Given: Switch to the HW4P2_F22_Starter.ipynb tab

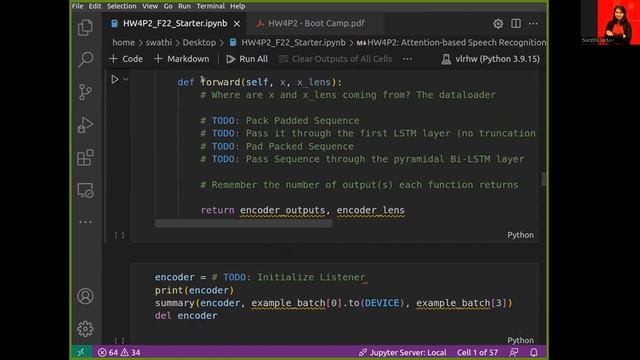Looking at the screenshot, I should [x=175, y=24].
